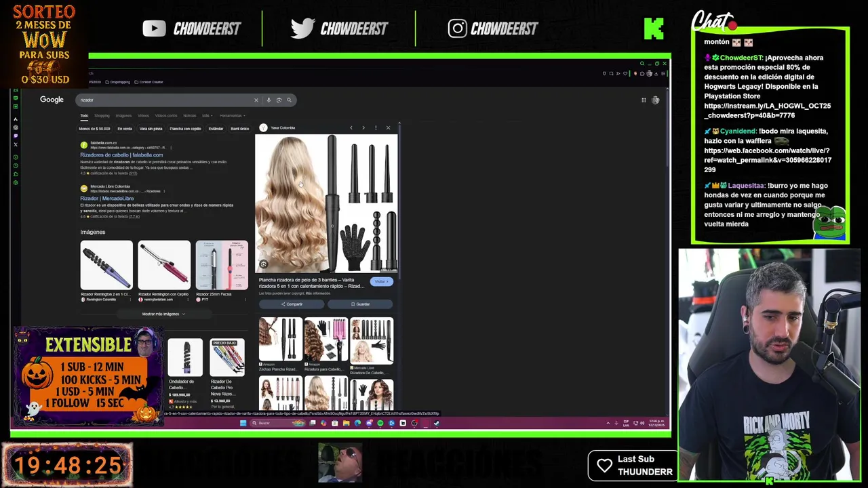
Task: Open Rizador De Cabello Pro Nova product
Action: coord(227,373)
